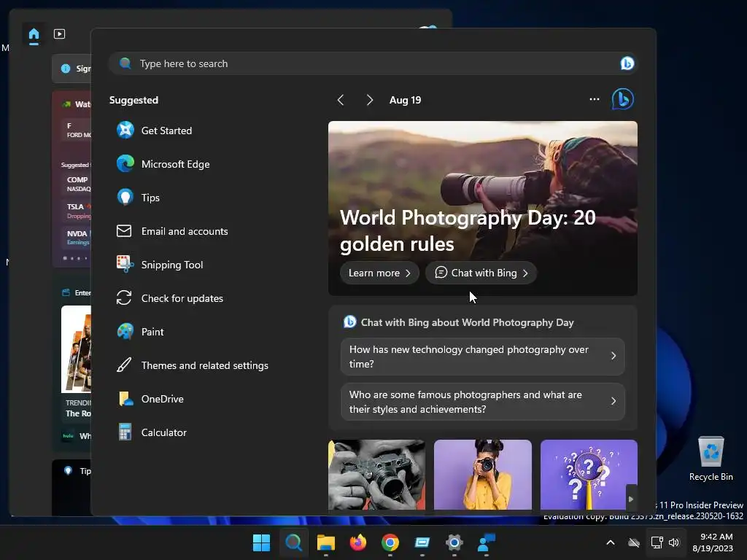Go to previous day arrow
747x560 pixels.
pyautogui.click(x=341, y=100)
